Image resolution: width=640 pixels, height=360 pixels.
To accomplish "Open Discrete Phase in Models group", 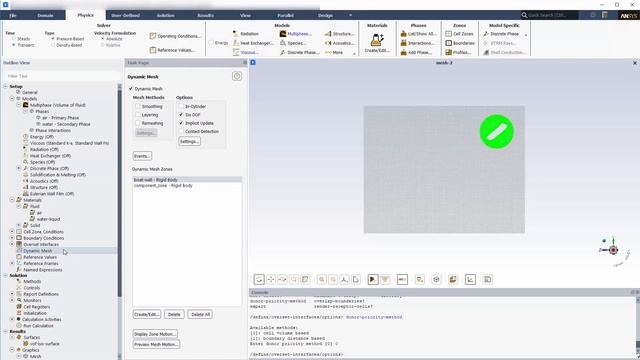I will point(300,52).
